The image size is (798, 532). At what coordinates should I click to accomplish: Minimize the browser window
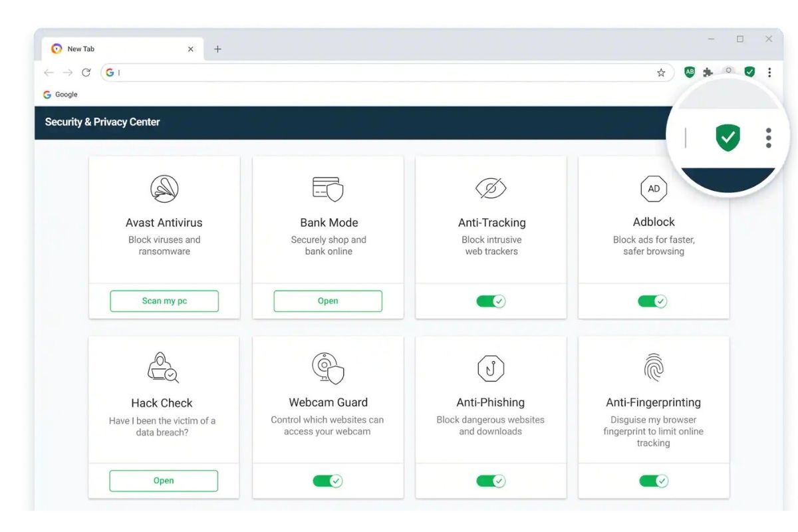711,39
